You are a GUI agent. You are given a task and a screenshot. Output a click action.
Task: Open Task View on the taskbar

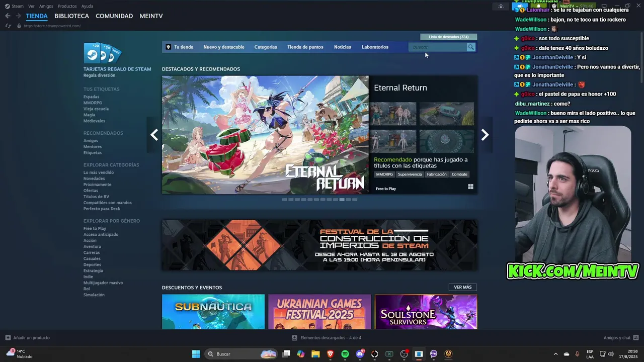click(x=286, y=354)
